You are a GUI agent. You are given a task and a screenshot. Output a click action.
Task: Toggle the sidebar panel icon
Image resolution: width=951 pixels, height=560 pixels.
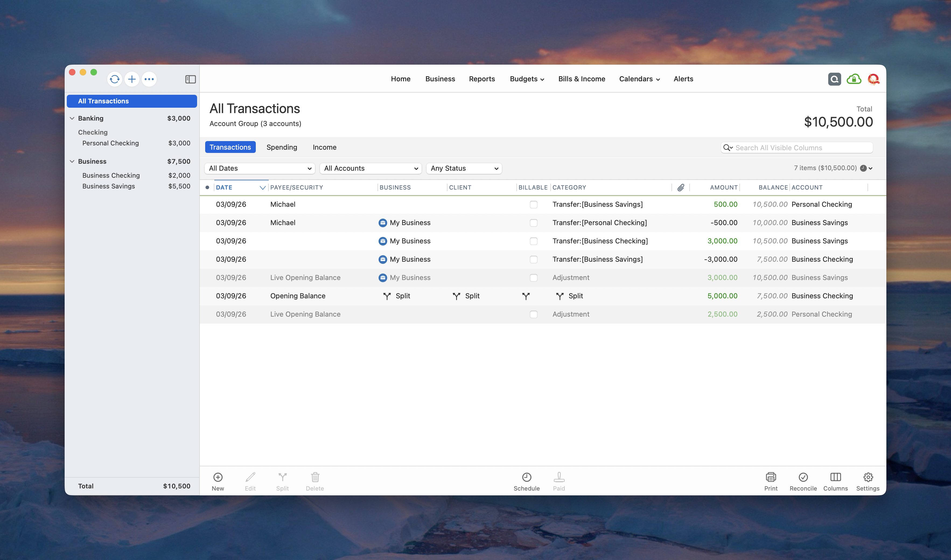(190, 79)
